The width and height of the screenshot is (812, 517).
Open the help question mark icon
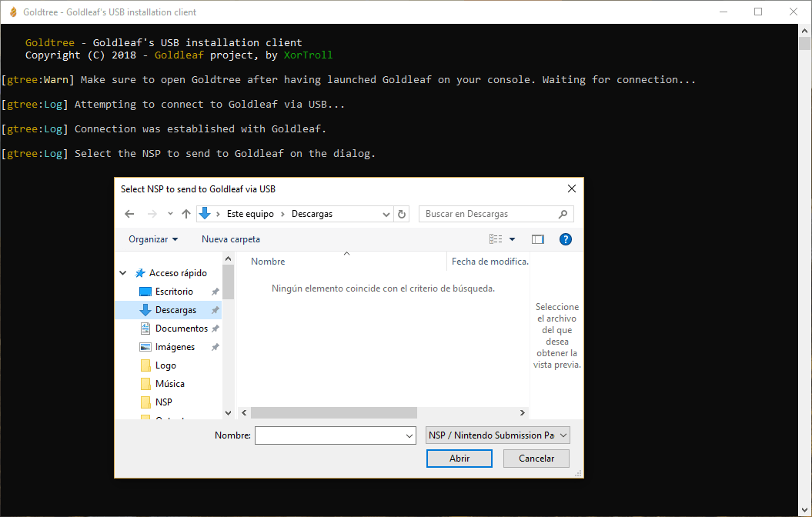[566, 239]
